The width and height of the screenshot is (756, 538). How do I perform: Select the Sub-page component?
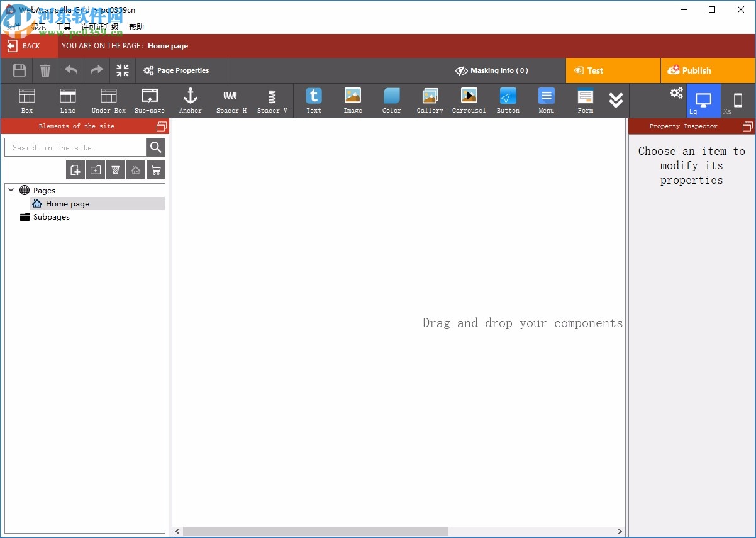[150, 101]
